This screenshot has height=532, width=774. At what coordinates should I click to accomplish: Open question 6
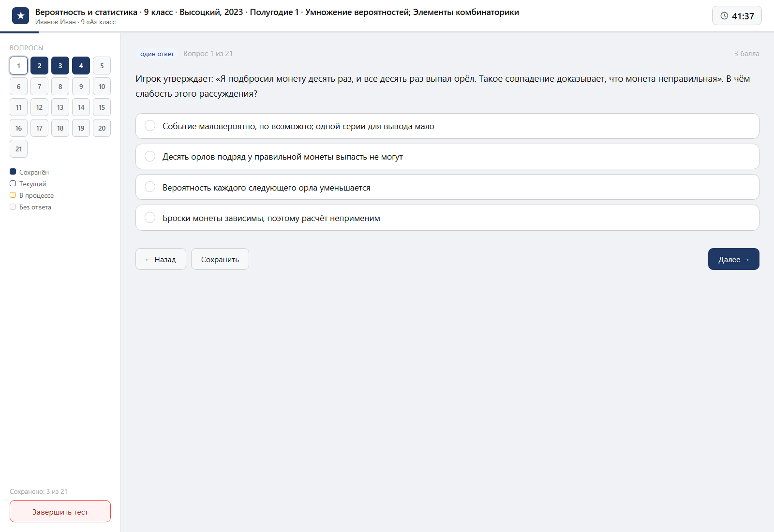tap(18, 87)
